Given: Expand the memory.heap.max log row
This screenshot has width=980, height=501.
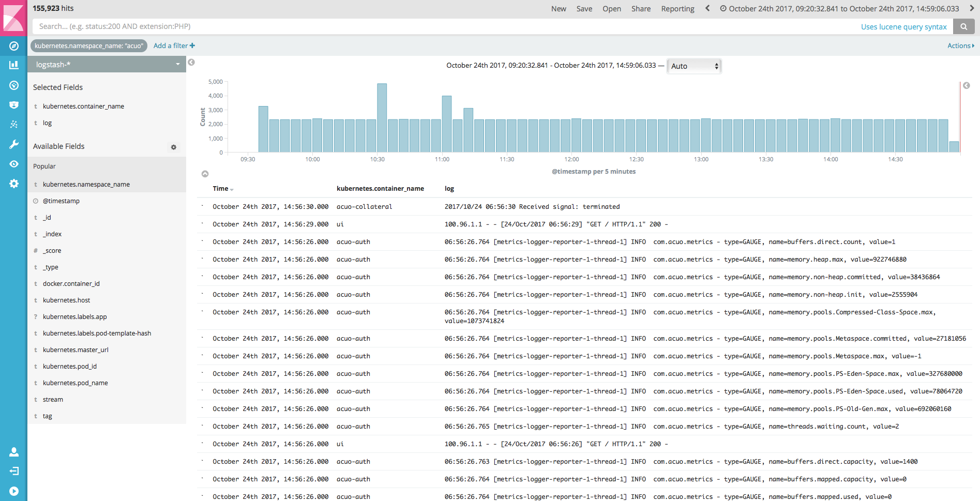Looking at the screenshot, I should point(202,259).
